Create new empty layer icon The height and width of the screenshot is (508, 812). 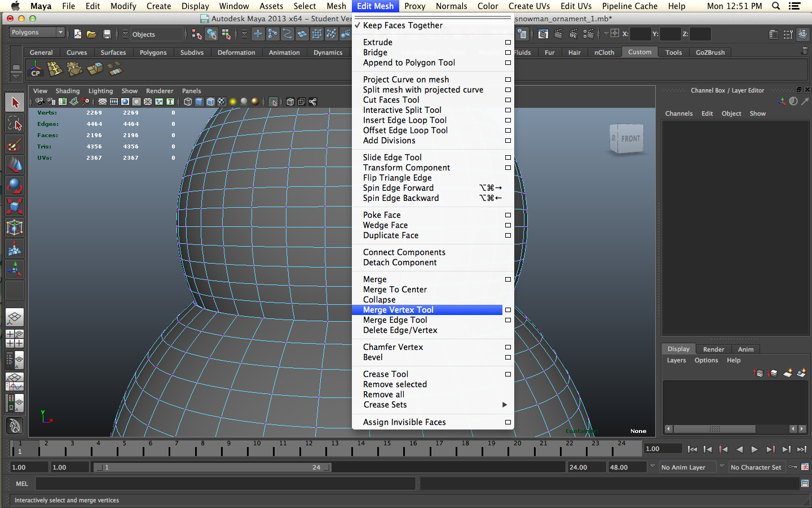788,373
